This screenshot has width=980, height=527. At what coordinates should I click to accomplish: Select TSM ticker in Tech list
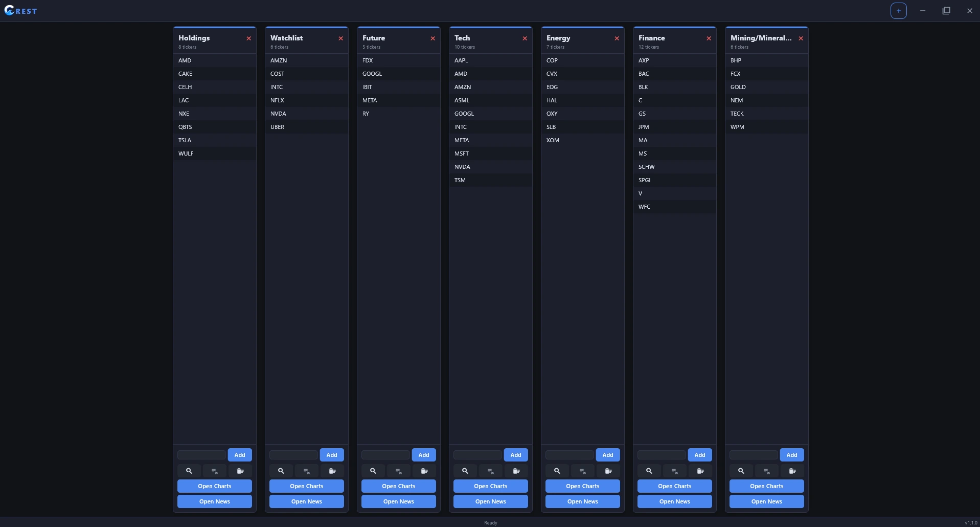pos(491,180)
